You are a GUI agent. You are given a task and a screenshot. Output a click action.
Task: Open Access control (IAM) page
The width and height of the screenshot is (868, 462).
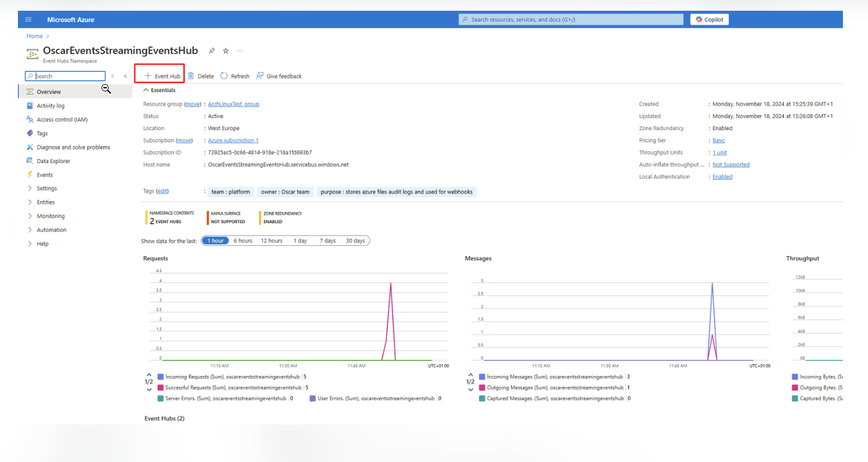pyautogui.click(x=61, y=119)
